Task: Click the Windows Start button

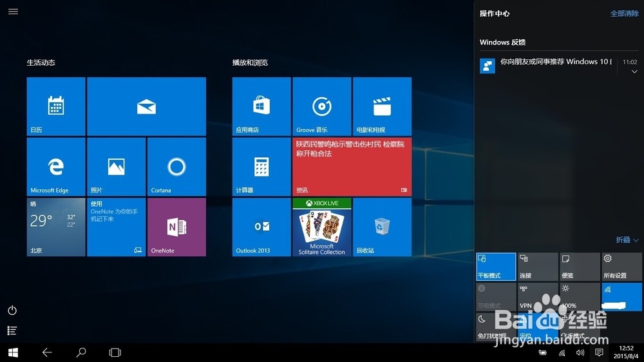Action: [x=13, y=352]
